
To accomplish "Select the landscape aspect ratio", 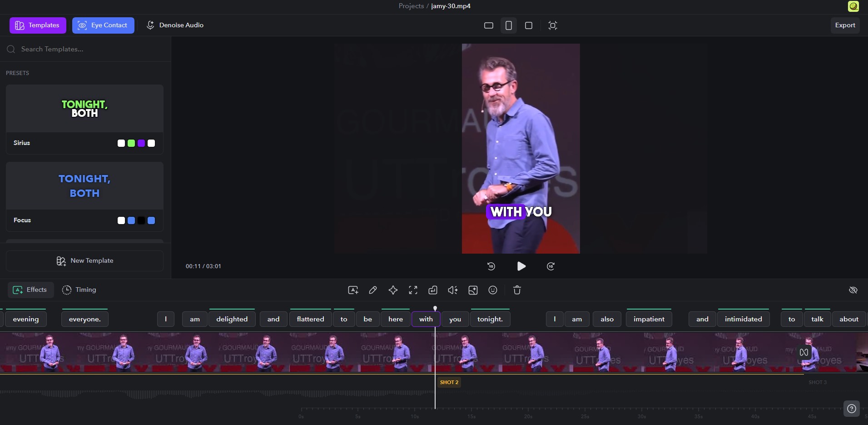I will pos(489,25).
